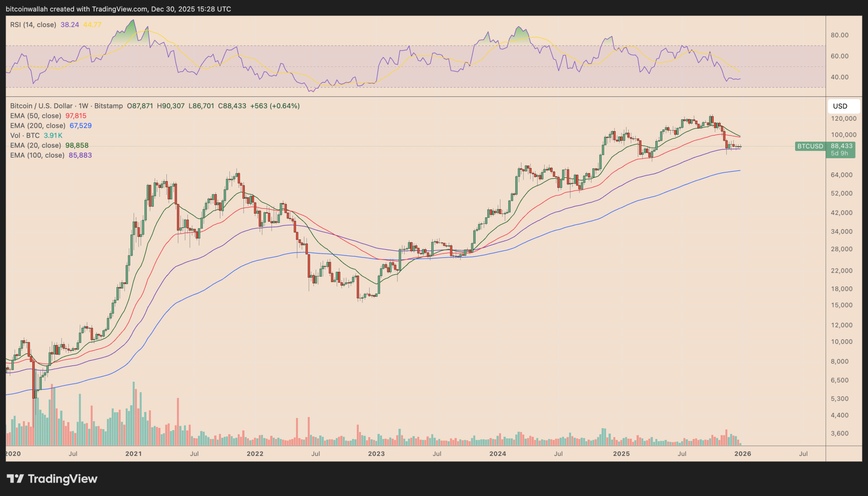The height and width of the screenshot is (496, 868).
Task: Click the bitcoinwallah TradingView.com attribution text
Action: [118, 9]
